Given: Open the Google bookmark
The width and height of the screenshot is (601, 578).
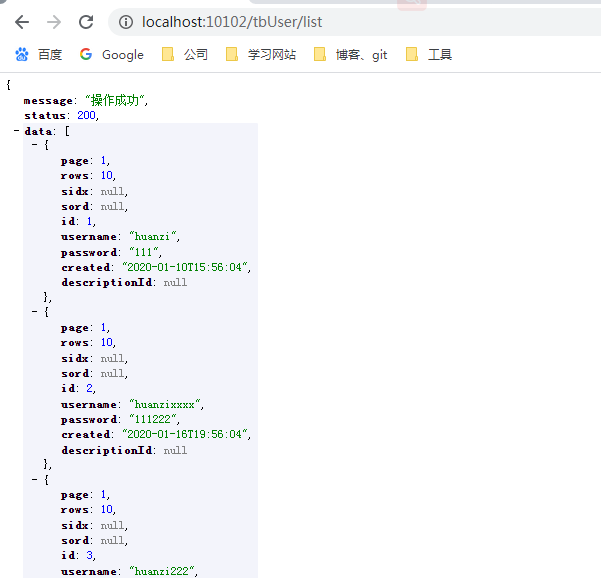Looking at the screenshot, I should click(111, 55).
